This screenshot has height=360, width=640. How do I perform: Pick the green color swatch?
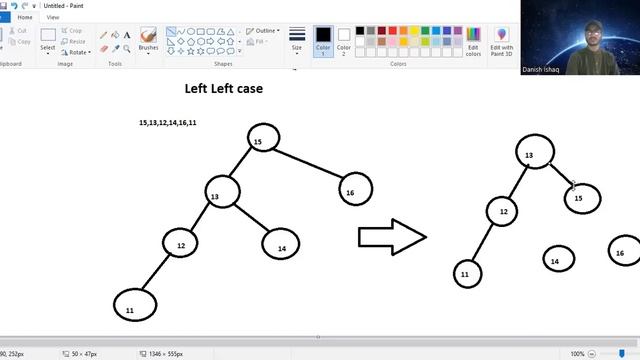425,31
